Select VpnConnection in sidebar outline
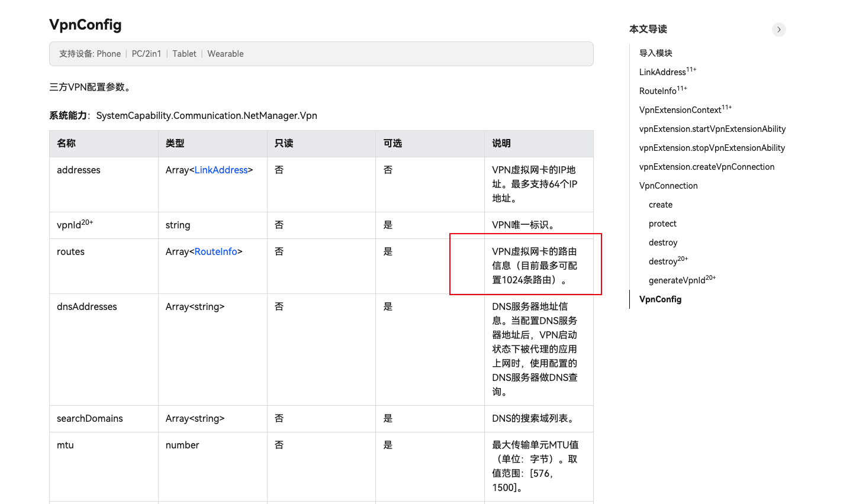 coord(668,186)
